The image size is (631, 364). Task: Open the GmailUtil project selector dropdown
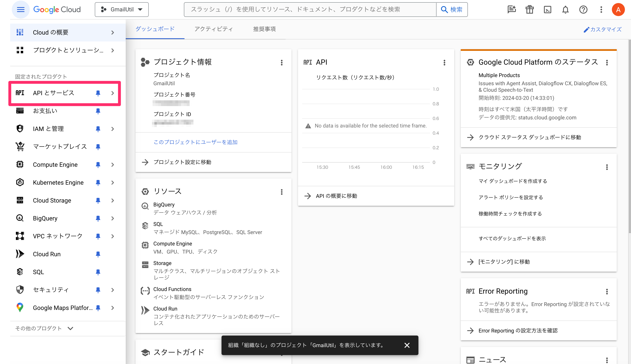[x=121, y=10]
